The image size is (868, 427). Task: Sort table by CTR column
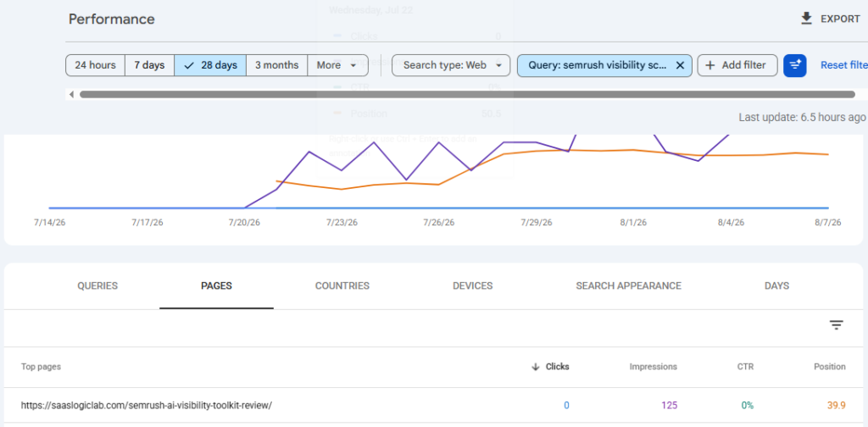coord(745,367)
